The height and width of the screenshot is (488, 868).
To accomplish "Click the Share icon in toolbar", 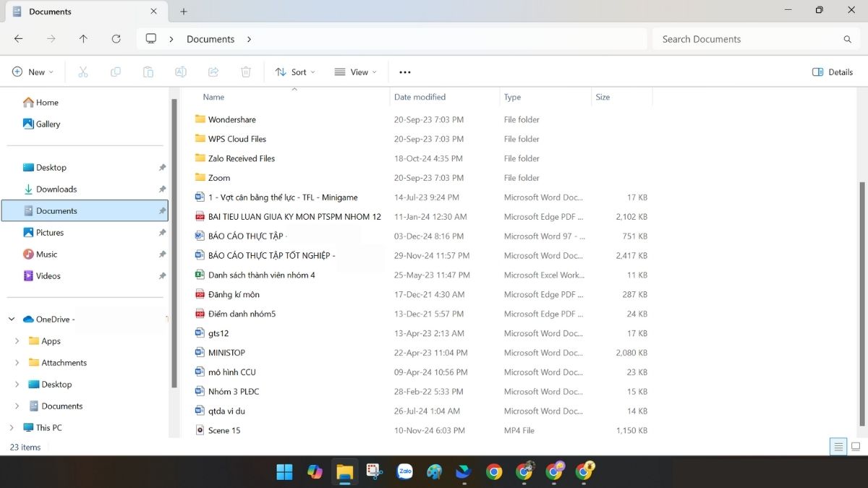I will tap(213, 72).
